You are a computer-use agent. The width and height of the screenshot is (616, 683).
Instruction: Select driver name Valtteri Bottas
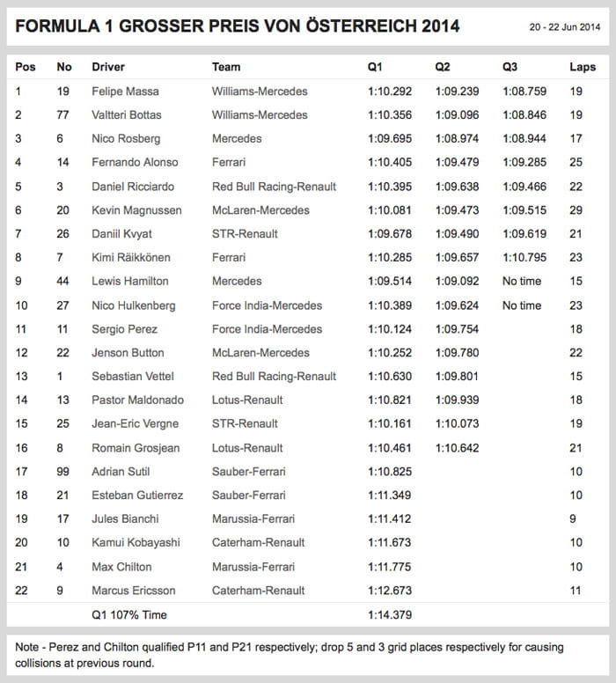point(127,114)
